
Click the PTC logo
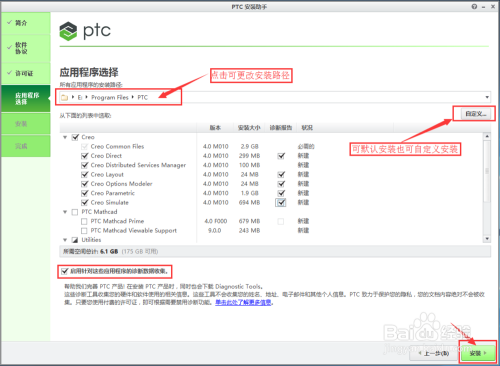(x=85, y=31)
